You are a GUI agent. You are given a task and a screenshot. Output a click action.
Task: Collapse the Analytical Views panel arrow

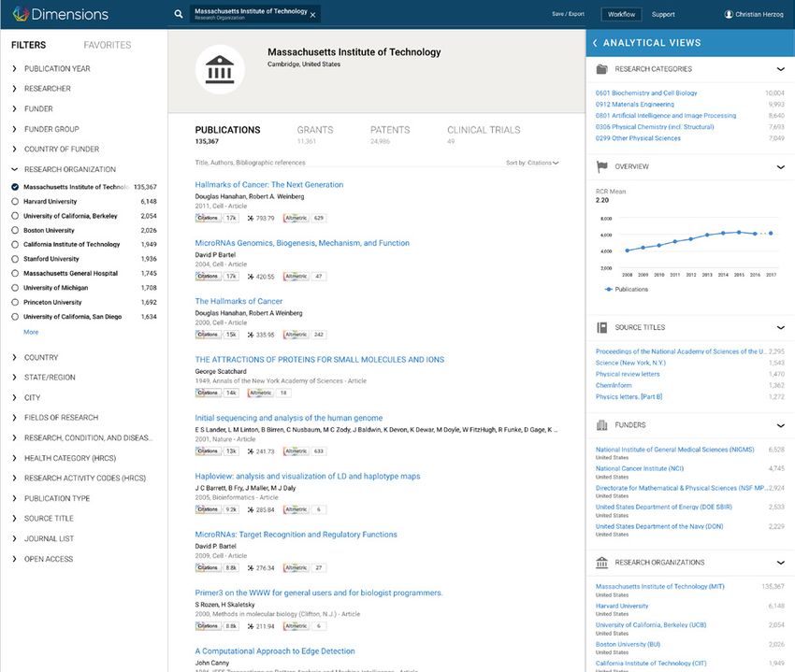(595, 43)
